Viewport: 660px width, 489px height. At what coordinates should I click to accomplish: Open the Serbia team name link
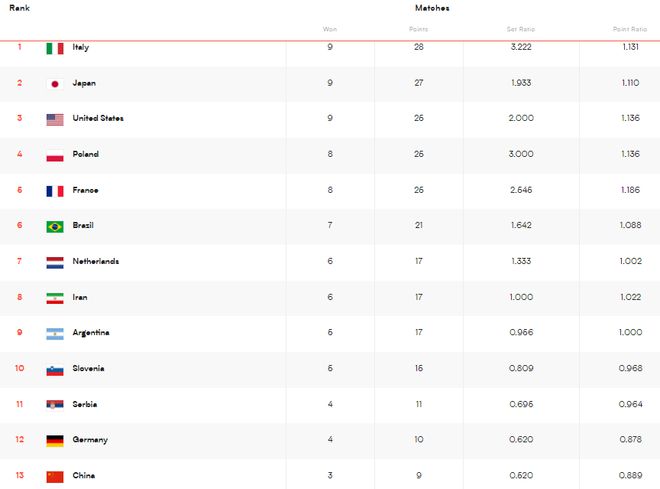(85, 404)
